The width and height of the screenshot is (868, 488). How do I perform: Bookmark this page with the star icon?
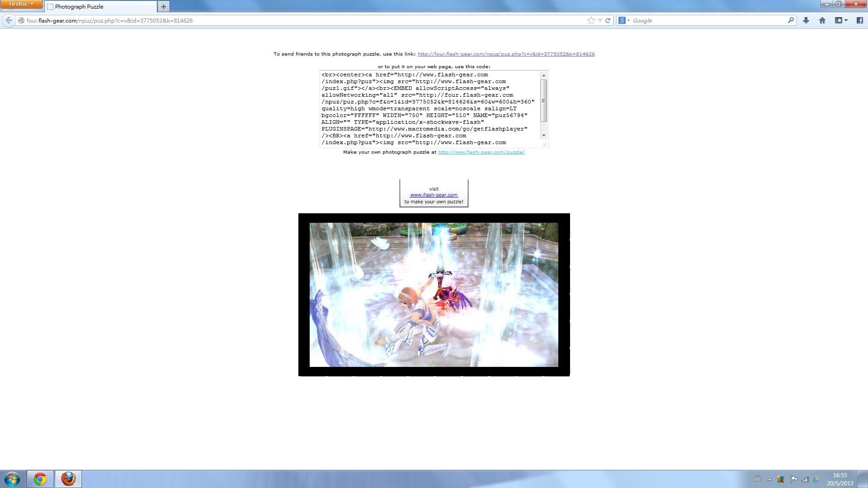(591, 20)
